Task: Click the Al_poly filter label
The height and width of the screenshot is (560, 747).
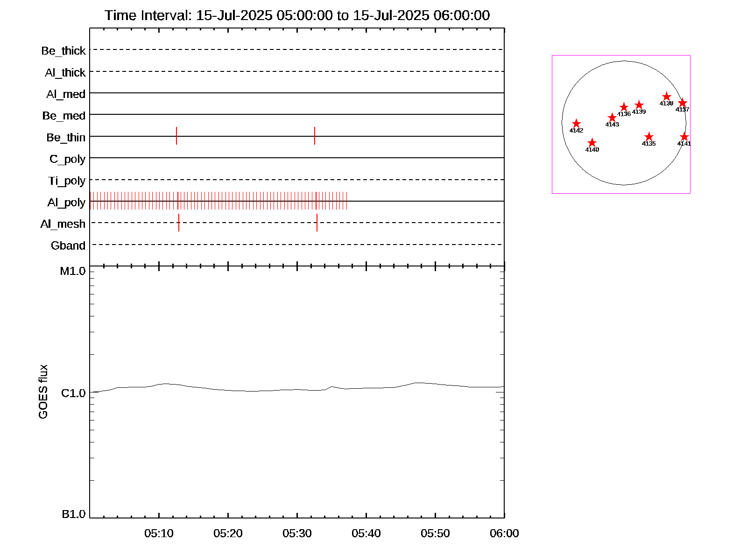Action: pyautogui.click(x=66, y=203)
